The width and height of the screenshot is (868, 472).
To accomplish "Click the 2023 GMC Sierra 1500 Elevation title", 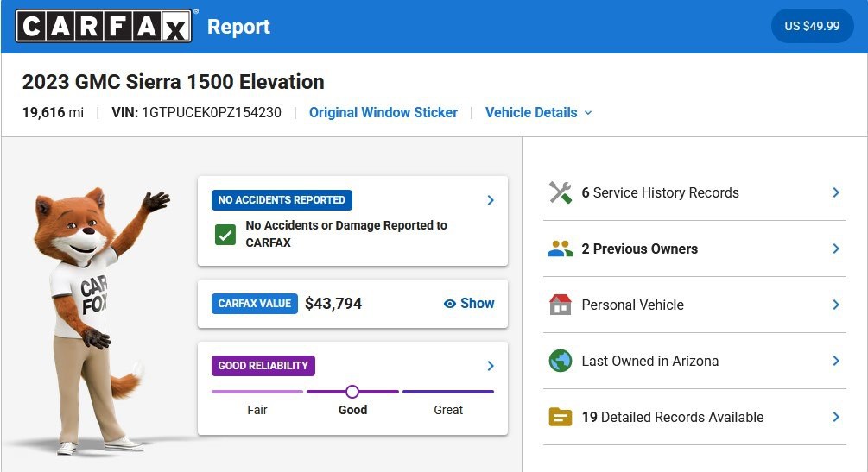I will 174,82.
